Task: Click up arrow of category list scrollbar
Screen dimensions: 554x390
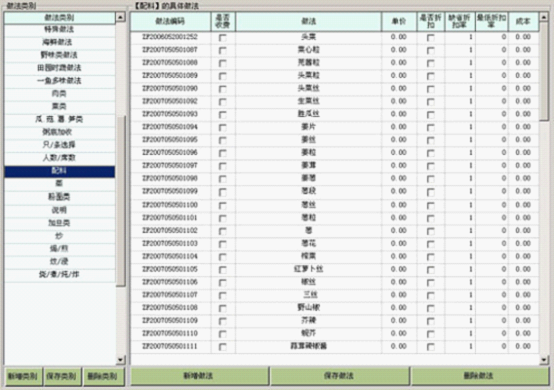Action: [x=120, y=17]
